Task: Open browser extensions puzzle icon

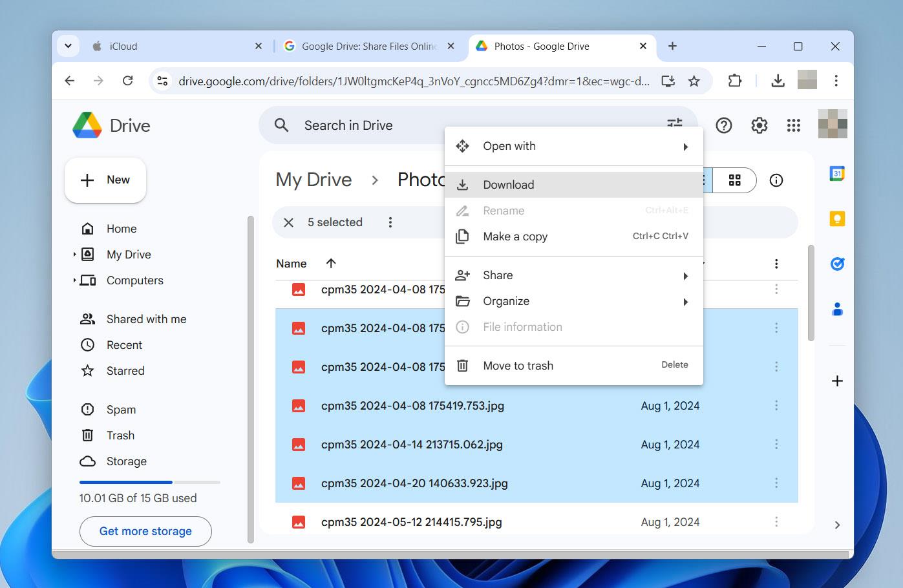Action: [734, 81]
